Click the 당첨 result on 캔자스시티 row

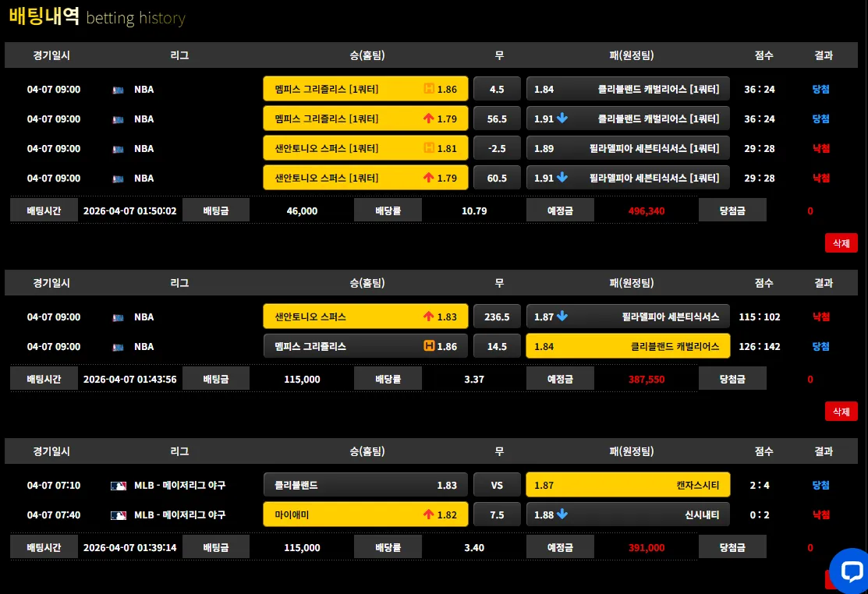820,485
